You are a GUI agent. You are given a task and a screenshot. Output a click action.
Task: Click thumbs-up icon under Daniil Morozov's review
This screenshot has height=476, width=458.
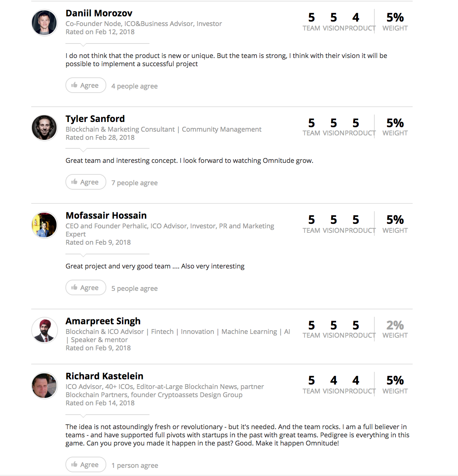click(74, 85)
